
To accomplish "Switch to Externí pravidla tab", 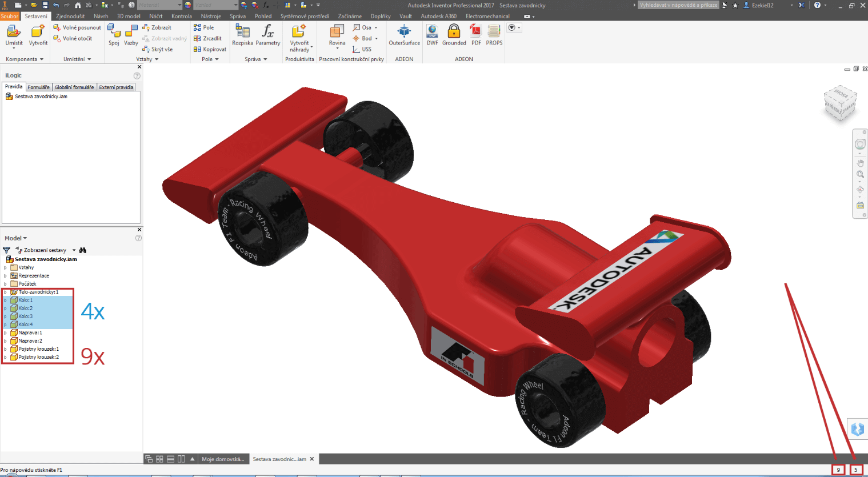I will click(x=116, y=87).
